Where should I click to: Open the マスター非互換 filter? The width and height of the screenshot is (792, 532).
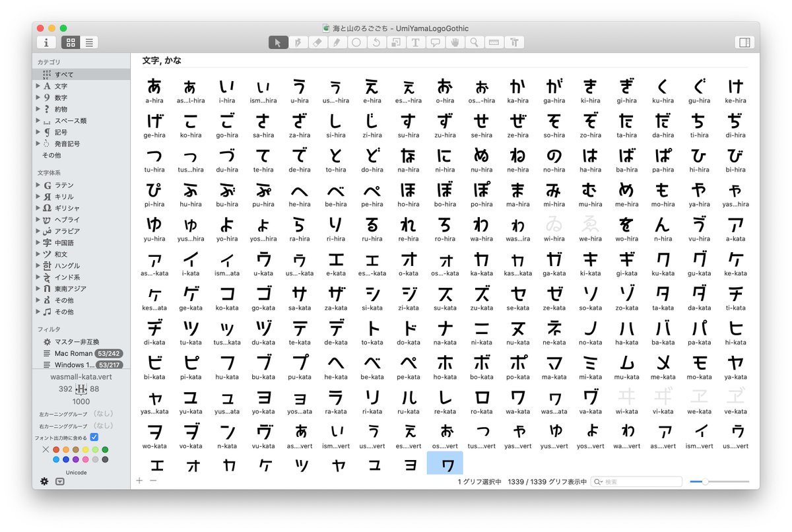click(x=77, y=342)
